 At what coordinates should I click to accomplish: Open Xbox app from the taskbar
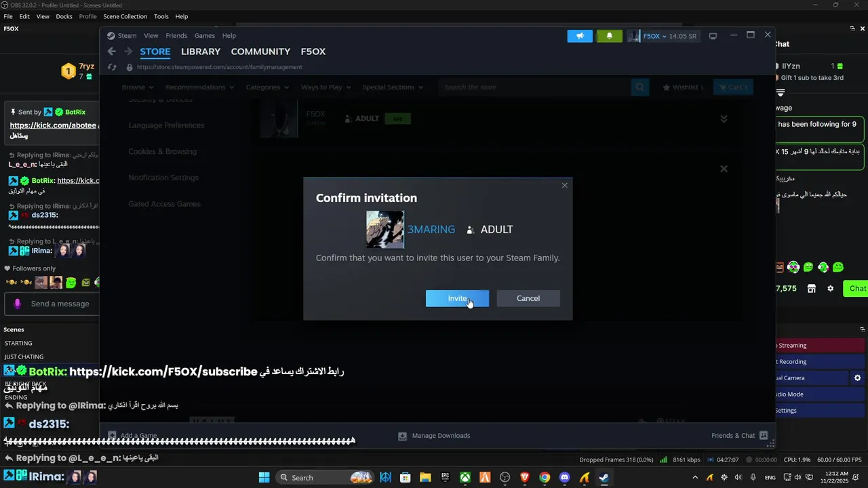pyautogui.click(x=465, y=478)
